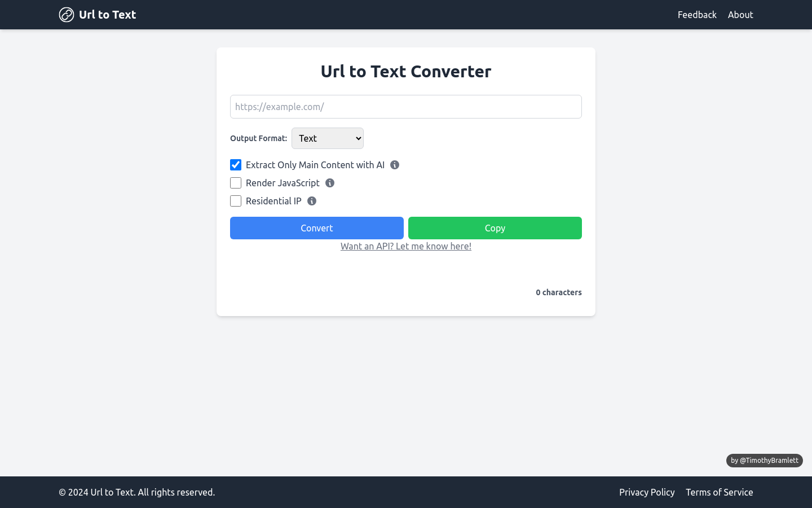812x508 pixels.
Task: Click the info icon next to Residential IP
Action: pyautogui.click(x=312, y=201)
